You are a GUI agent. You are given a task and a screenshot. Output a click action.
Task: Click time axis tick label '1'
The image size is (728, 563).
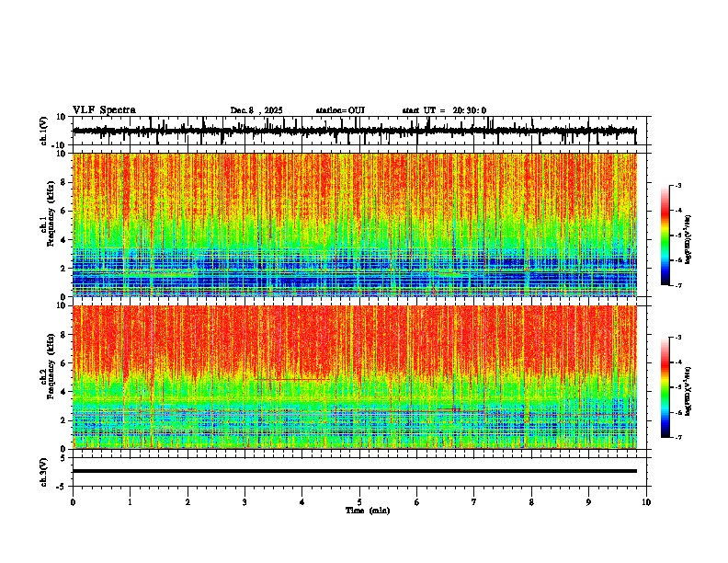pyautogui.click(x=130, y=502)
